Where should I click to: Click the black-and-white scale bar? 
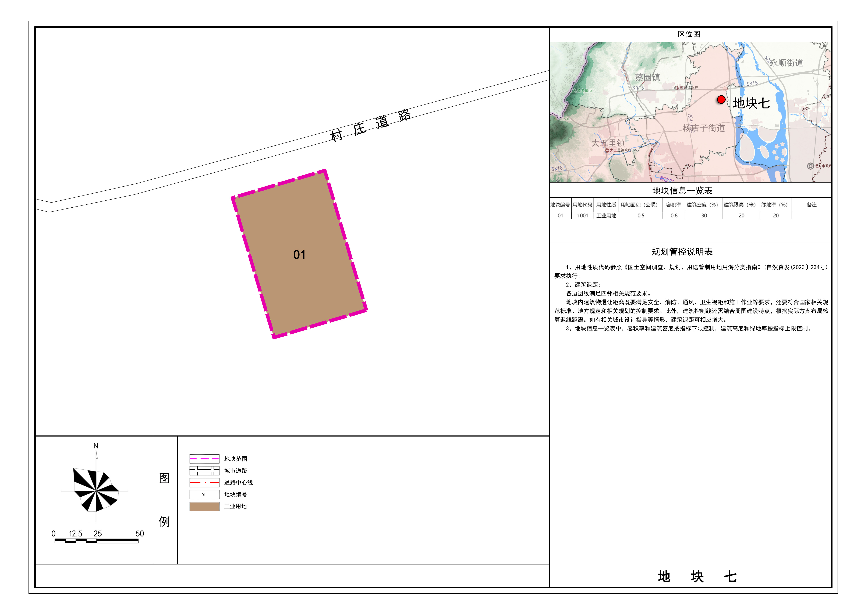click(96, 541)
